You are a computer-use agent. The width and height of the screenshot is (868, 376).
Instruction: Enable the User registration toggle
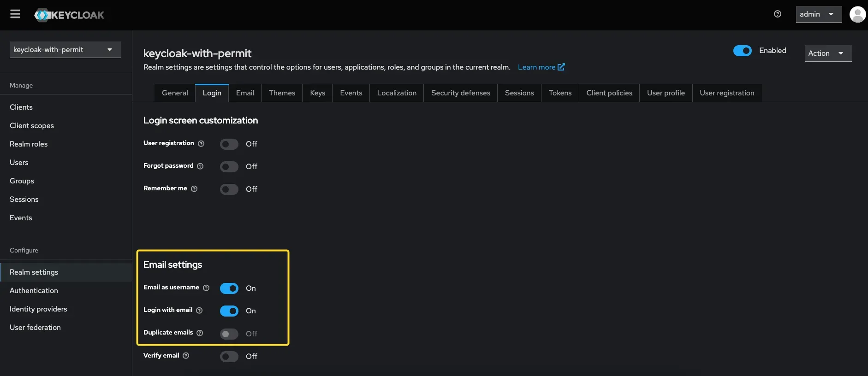(x=229, y=144)
